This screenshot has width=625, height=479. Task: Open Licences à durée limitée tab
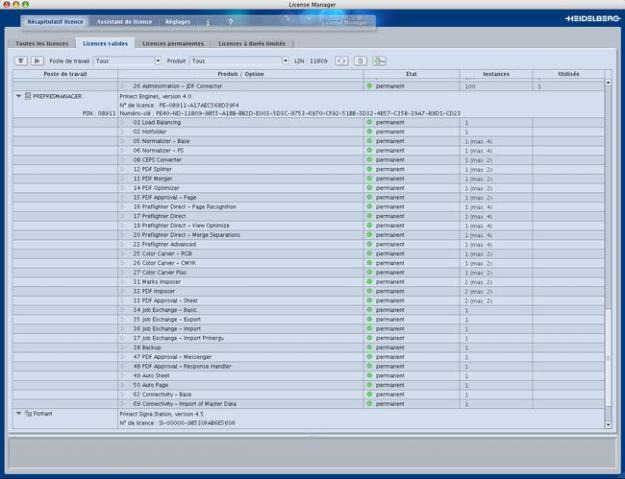coord(251,44)
